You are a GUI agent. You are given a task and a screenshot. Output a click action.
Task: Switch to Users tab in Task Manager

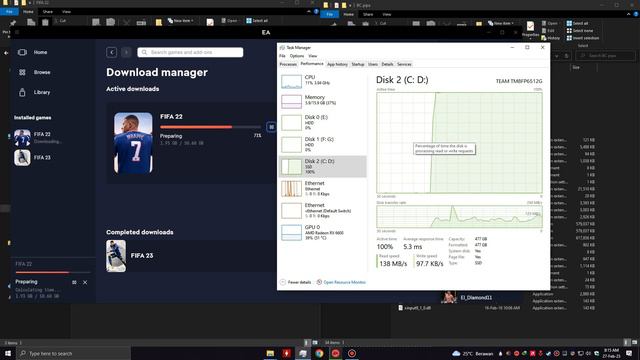[373, 64]
